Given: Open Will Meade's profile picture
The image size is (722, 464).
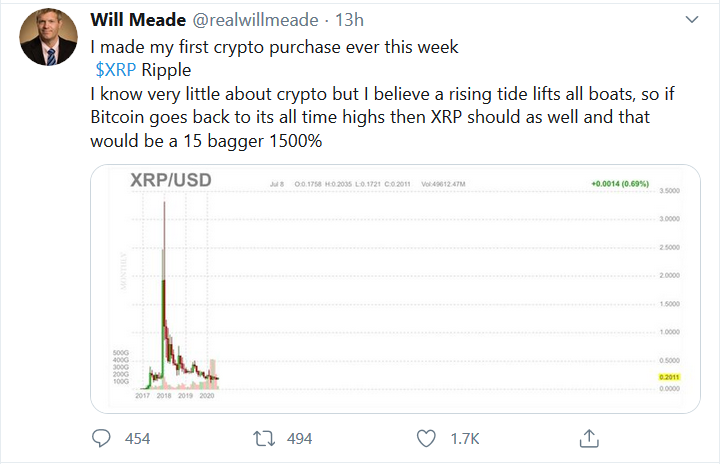Looking at the screenshot, I should (x=48, y=37).
